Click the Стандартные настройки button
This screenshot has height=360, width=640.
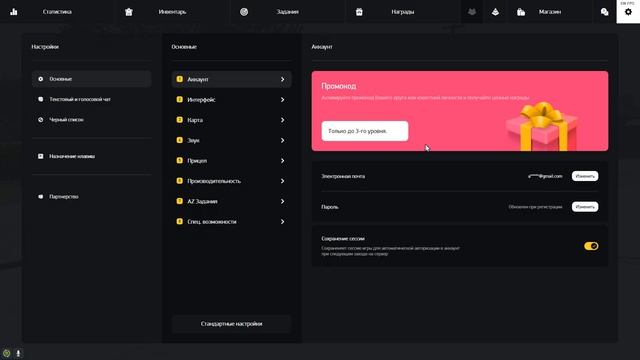pos(231,324)
